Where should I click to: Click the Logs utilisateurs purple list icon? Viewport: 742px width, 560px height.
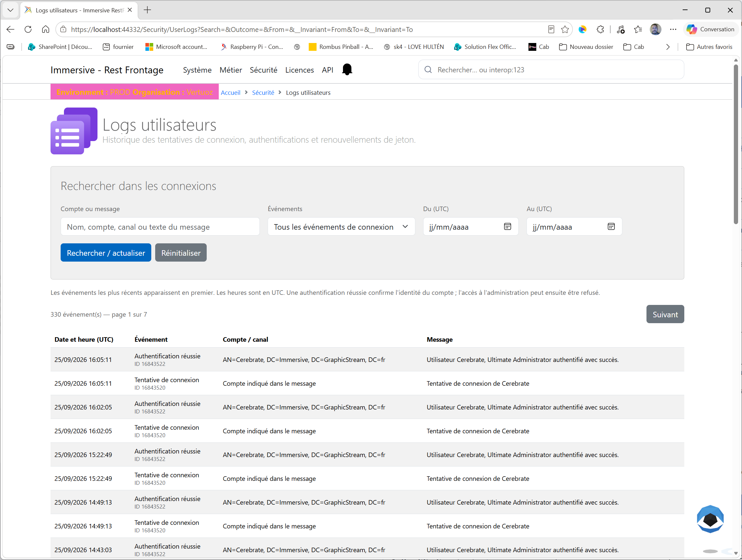[x=74, y=131]
